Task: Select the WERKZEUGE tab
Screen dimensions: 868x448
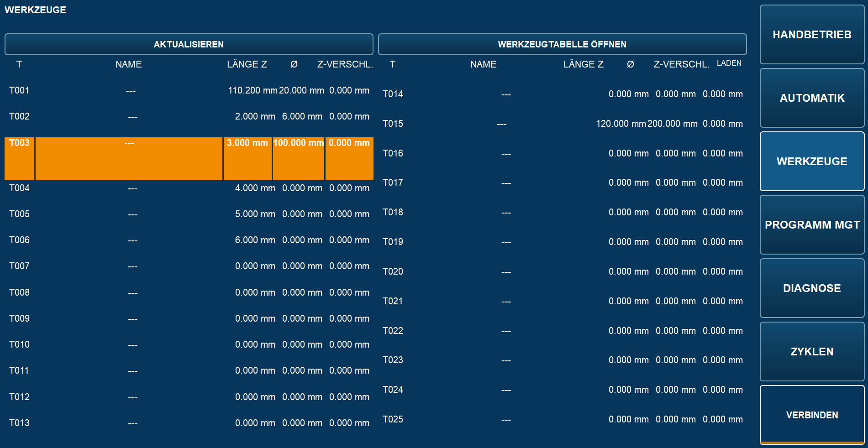Action: [812, 161]
